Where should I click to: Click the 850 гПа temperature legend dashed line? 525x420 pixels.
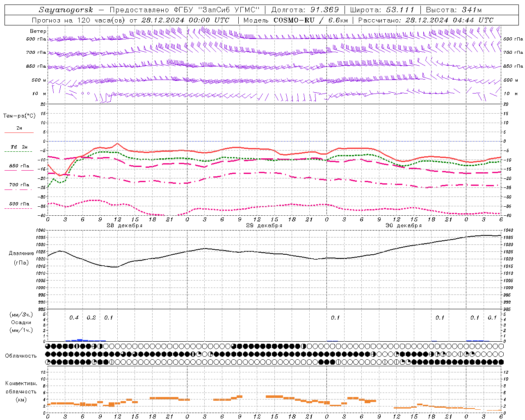(19, 170)
